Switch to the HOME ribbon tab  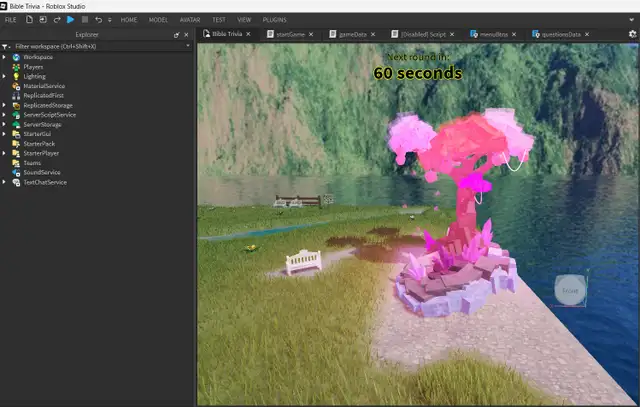pos(129,20)
